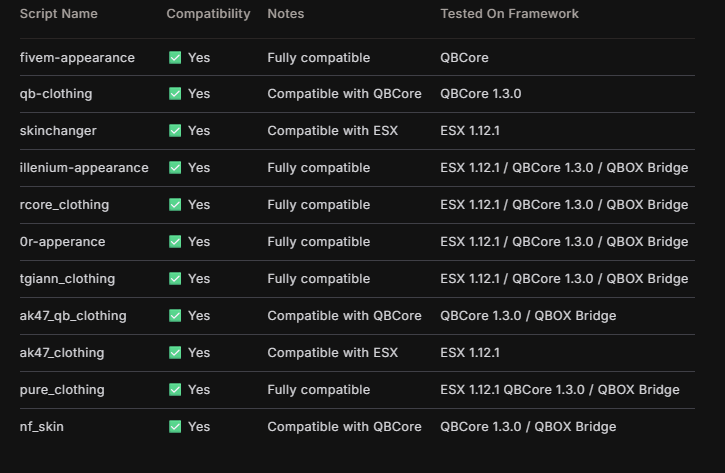The image size is (725, 473).
Task: Click the Tested On Framework column header
Action: point(509,14)
